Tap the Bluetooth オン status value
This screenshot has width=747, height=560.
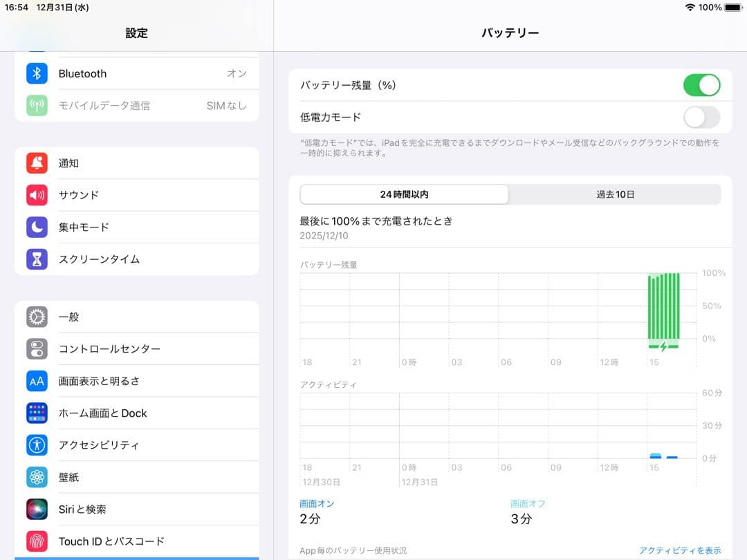(x=237, y=73)
